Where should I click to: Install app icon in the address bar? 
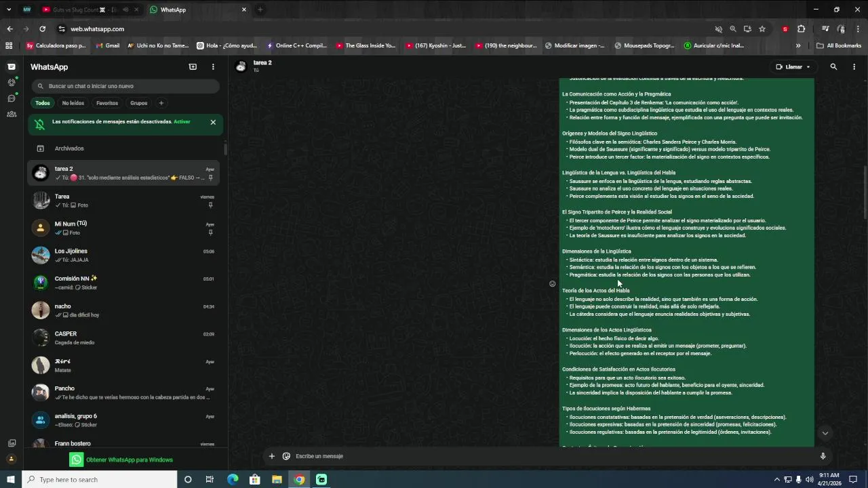[x=747, y=29]
